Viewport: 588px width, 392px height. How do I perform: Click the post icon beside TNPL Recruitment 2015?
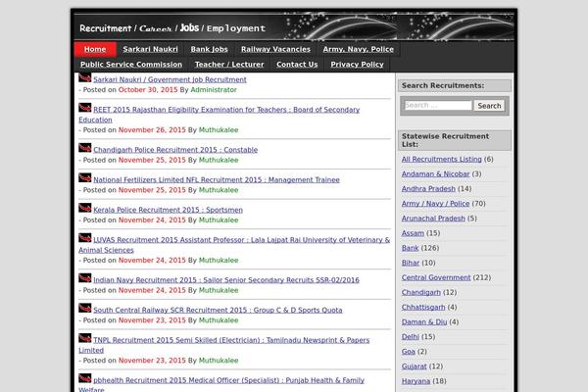(84, 338)
